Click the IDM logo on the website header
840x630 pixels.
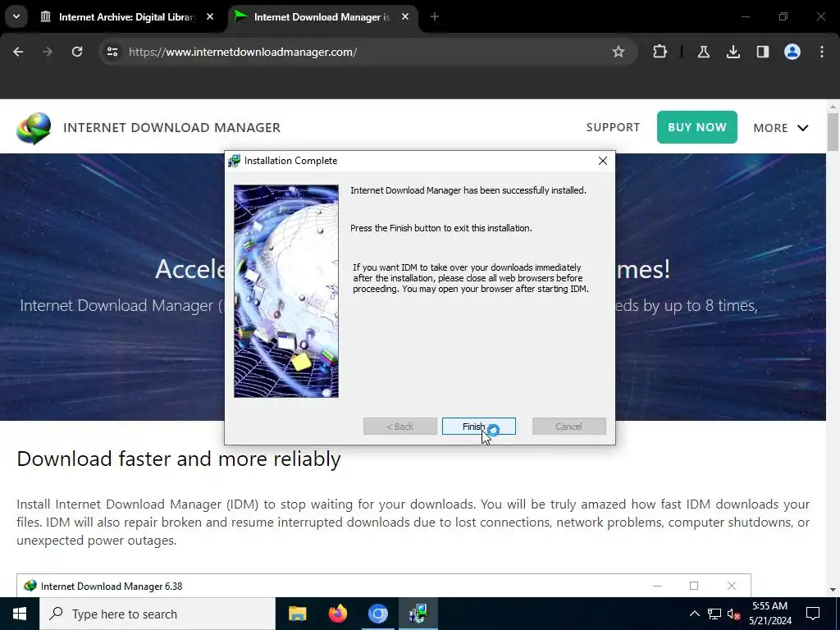coord(33,128)
